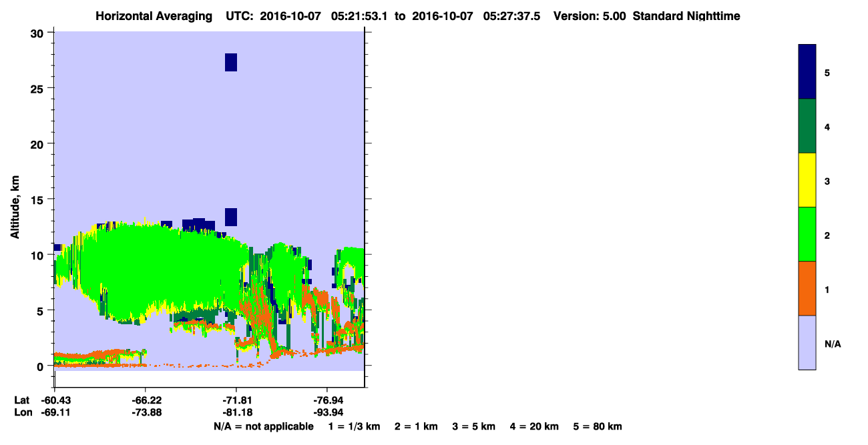Click legend text 'N/A = not applicable'
868x445 pixels.
[x=263, y=426]
